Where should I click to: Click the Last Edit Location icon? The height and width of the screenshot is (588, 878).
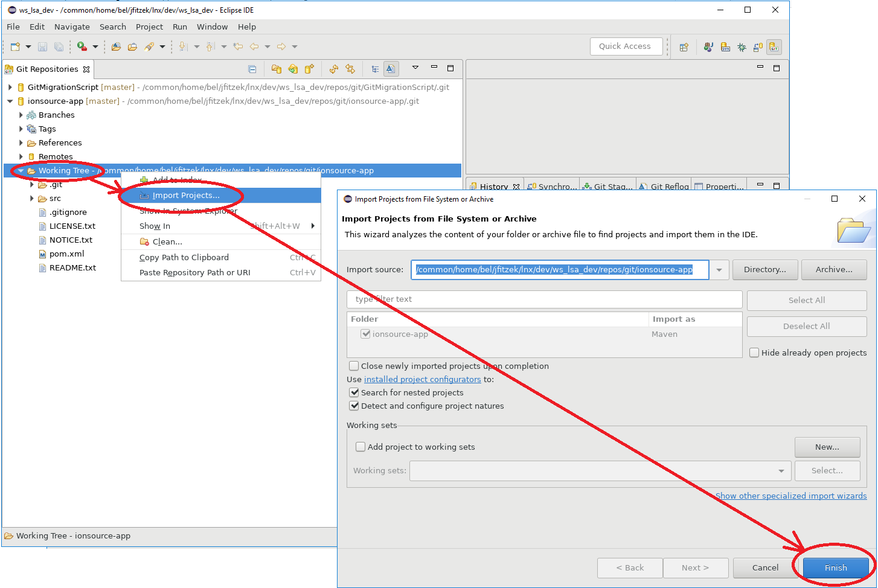[238, 46]
